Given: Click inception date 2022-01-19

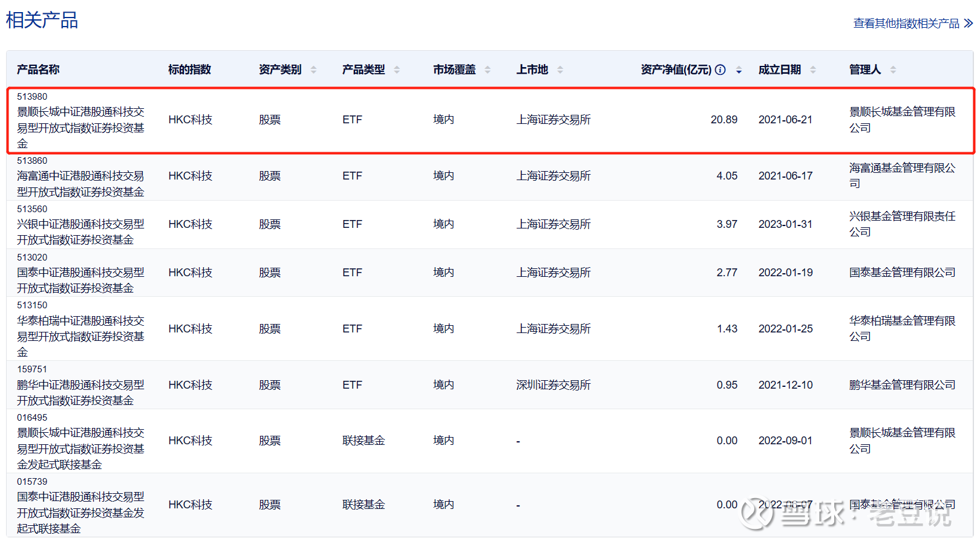Looking at the screenshot, I should [x=785, y=273].
